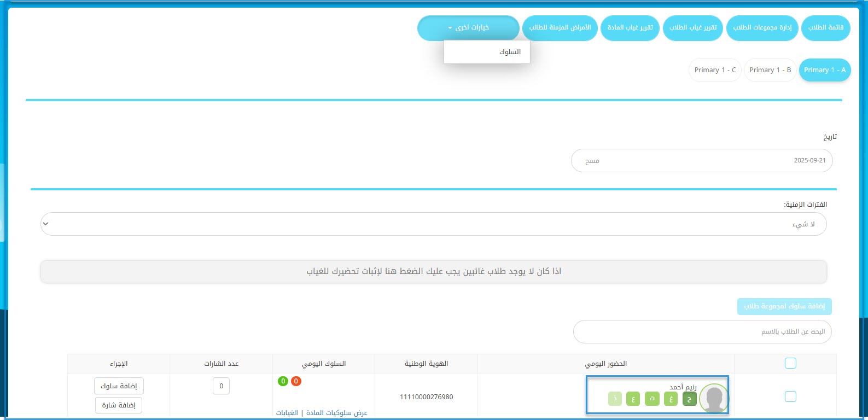Click the إضافة شارة add badge button
This screenshot has width=868, height=420.
tap(119, 405)
